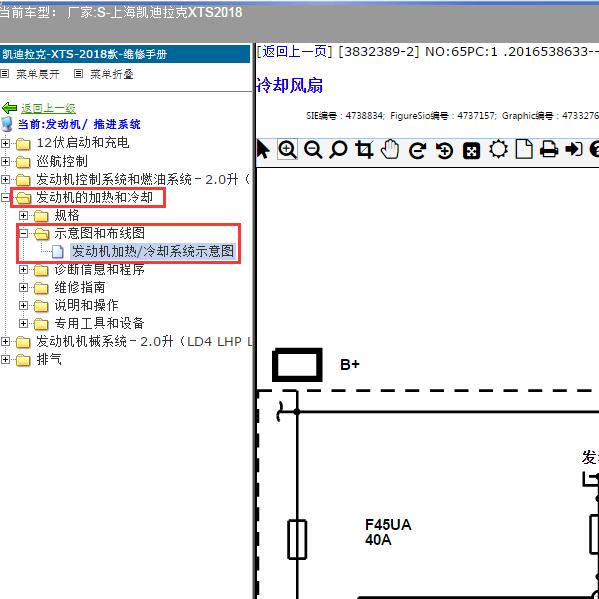This screenshot has height=599, width=599.
Task: Select the 发动机的加热和冷却 folder label
Action: click(x=94, y=198)
